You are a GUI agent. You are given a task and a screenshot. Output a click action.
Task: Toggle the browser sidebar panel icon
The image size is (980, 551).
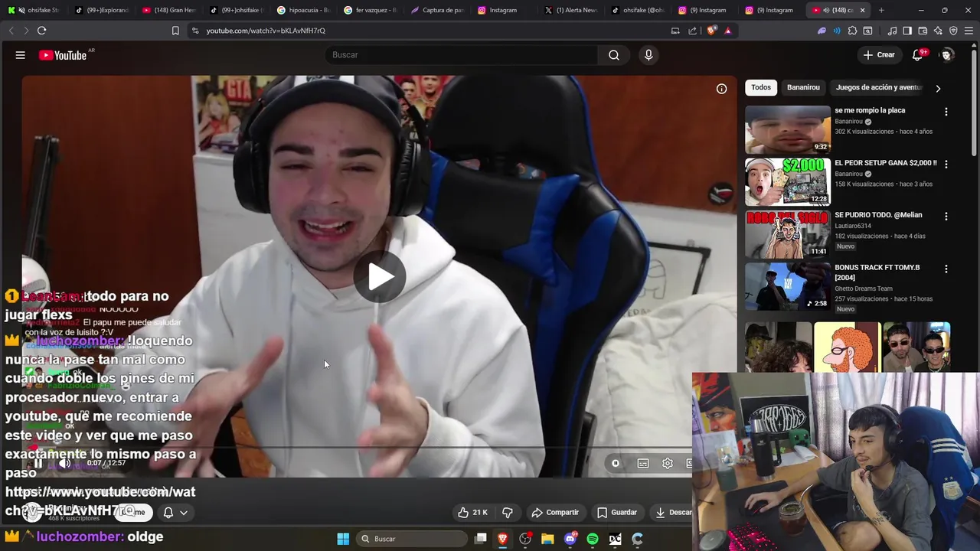point(907,31)
